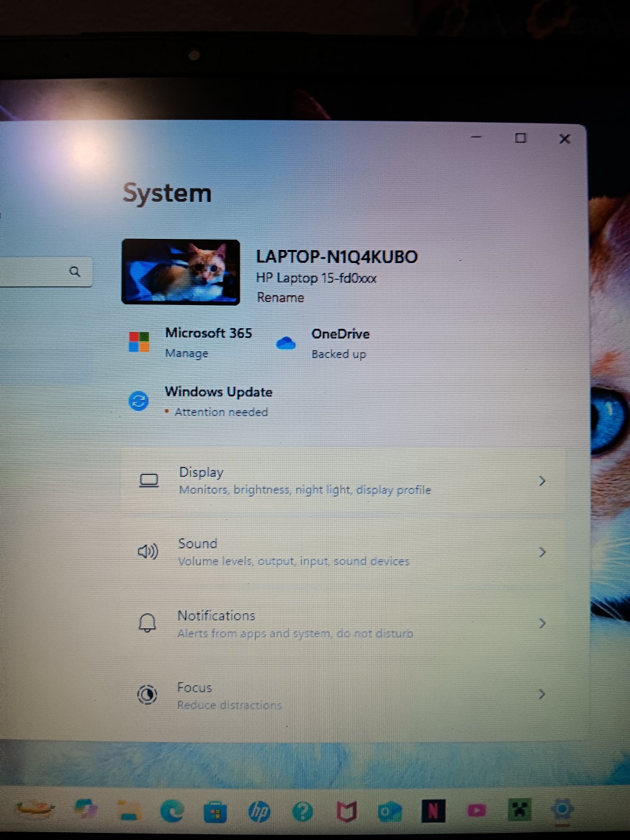Minimize the Settings window

476,137
